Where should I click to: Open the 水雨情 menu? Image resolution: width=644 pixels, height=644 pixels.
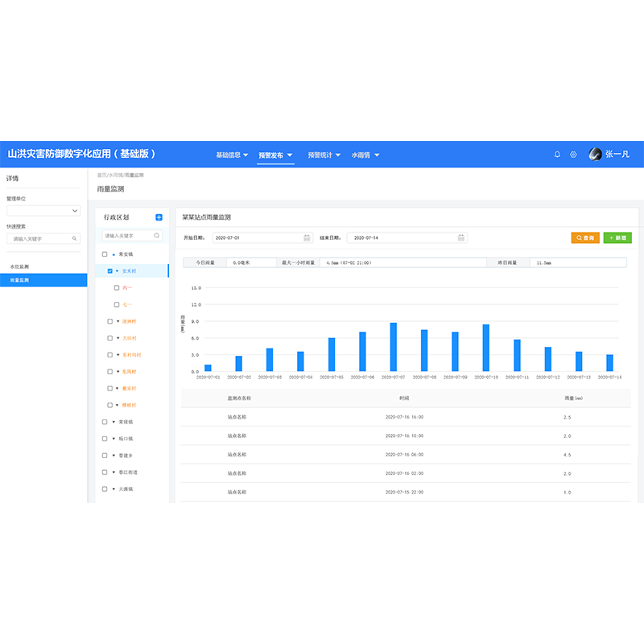365,155
